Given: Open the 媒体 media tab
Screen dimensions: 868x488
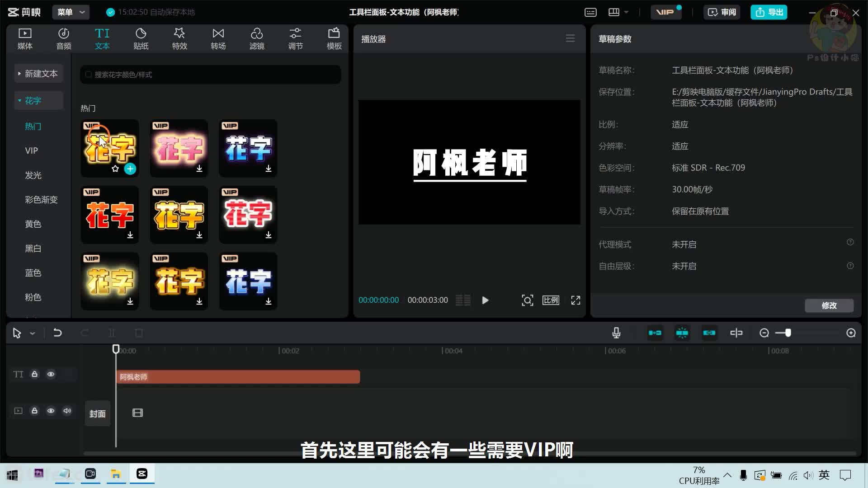Looking at the screenshot, I should click(x=25, y=39).
